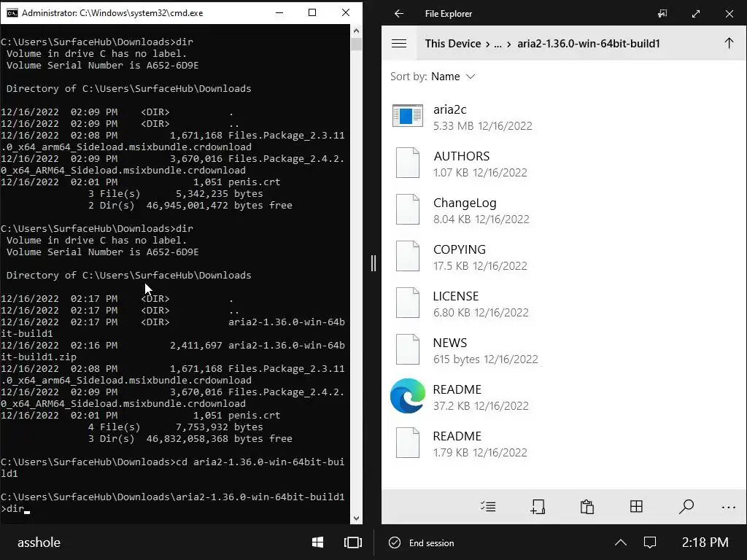This screenshot has width=747, height=560.
Task: Click the paste clipboard icon
Action: (587, 507)
